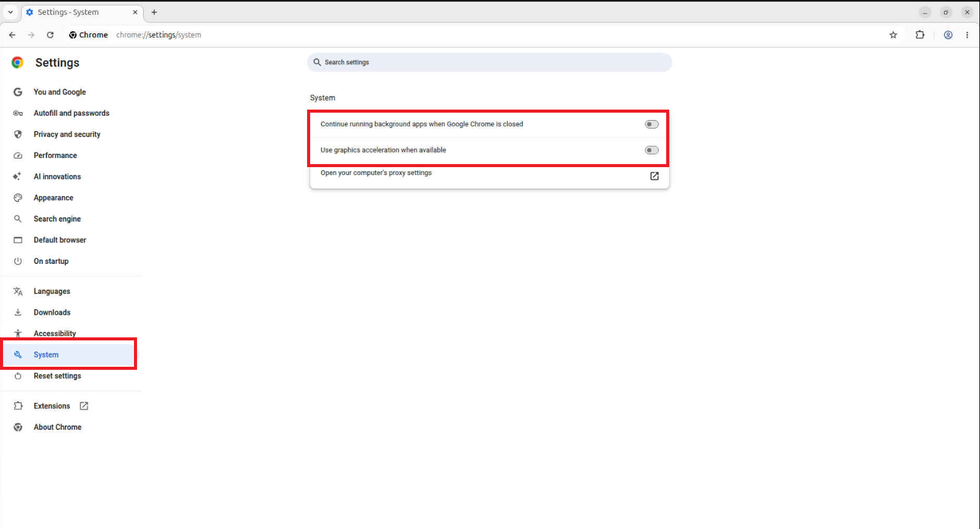980x529 pixels.
Task: Click the Chrome site info chip
Action: [88, 35]
